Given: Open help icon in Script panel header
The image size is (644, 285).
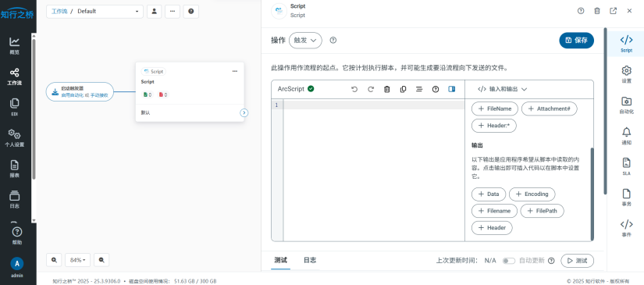Looking at the screenshot, I should click(581, 11).
